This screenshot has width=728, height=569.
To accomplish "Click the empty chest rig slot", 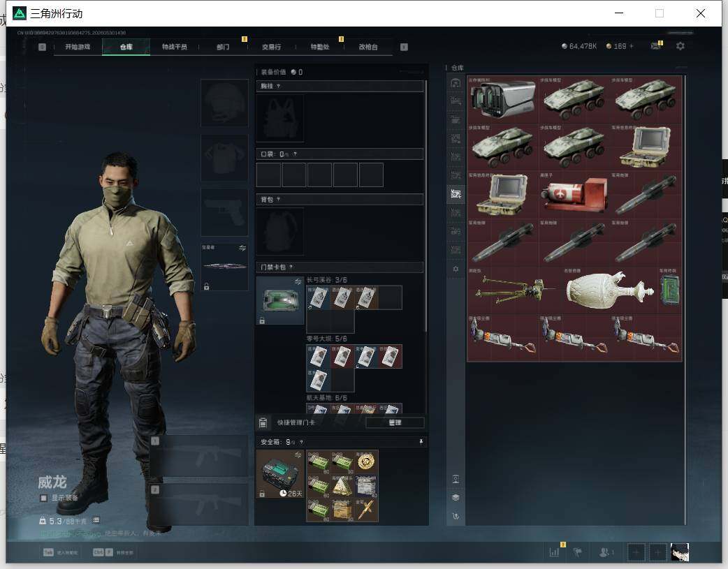I will [280, 119].
